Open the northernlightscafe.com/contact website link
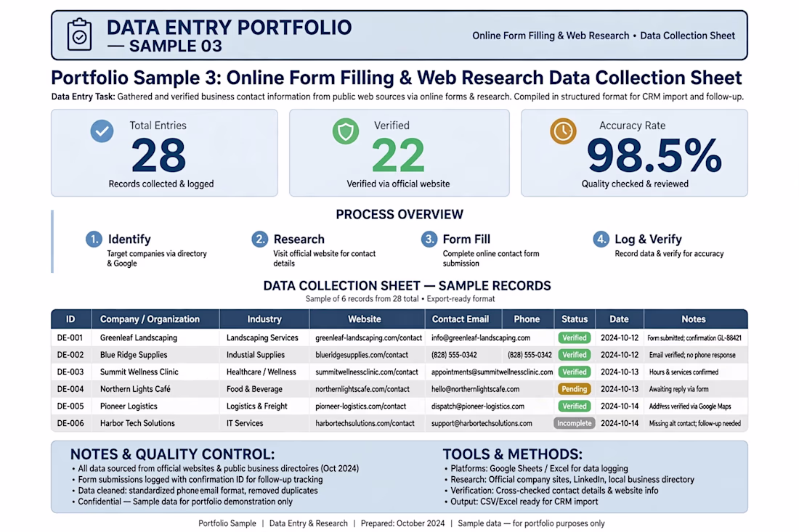Screen dimensions: 799x532 click(362, 389)
